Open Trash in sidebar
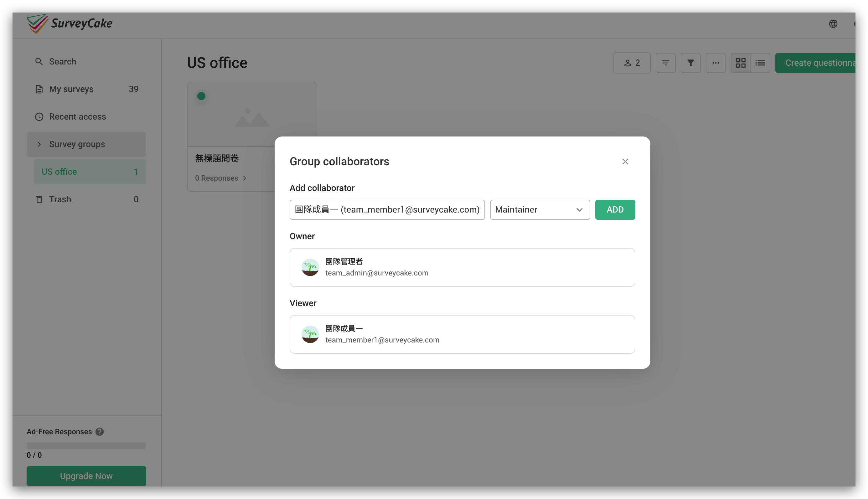The height and width of the screenshot is (499, 868). tap(86, 199)
